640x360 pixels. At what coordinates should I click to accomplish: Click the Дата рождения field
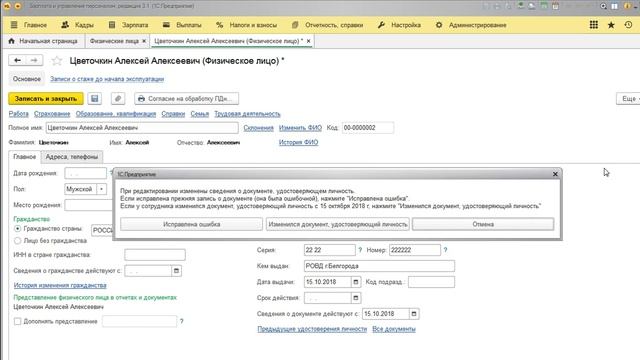coord(86,173)
